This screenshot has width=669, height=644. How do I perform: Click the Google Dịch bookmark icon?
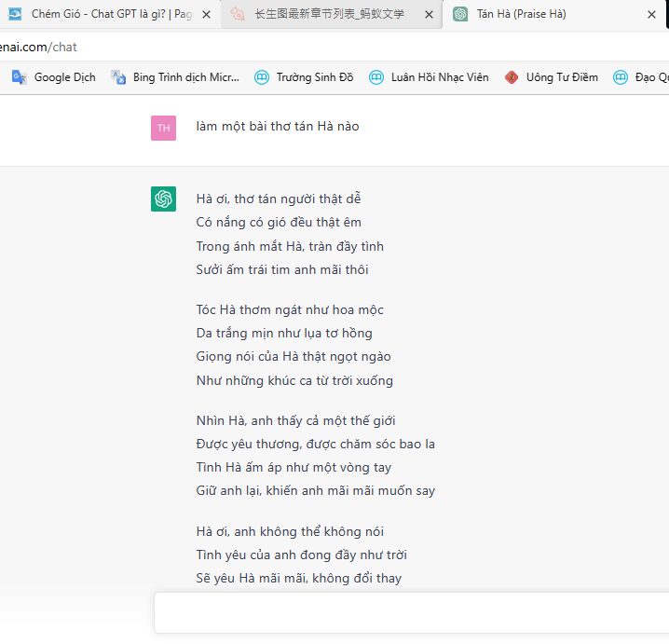pos(19,77)
